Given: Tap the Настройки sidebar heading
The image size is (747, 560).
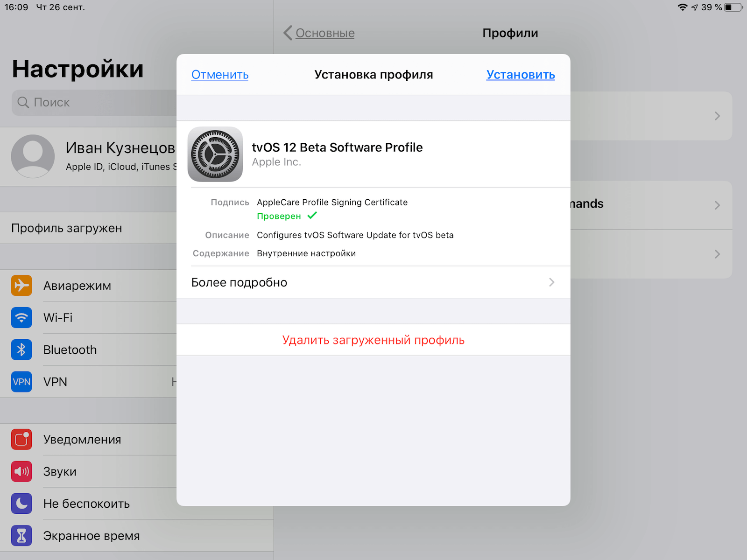Looking at the screenshot, I should pos(78,69).
